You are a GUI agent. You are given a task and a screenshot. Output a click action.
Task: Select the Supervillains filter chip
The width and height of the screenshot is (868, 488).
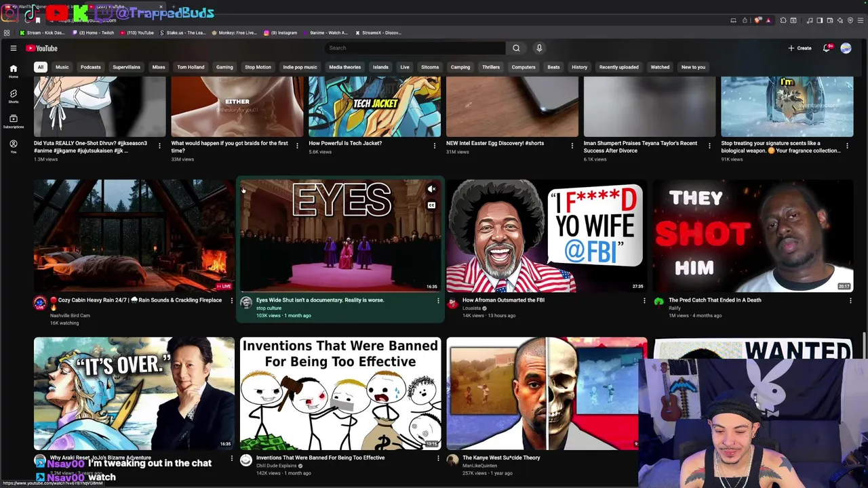pyautogui.click(x=126, y=67)
